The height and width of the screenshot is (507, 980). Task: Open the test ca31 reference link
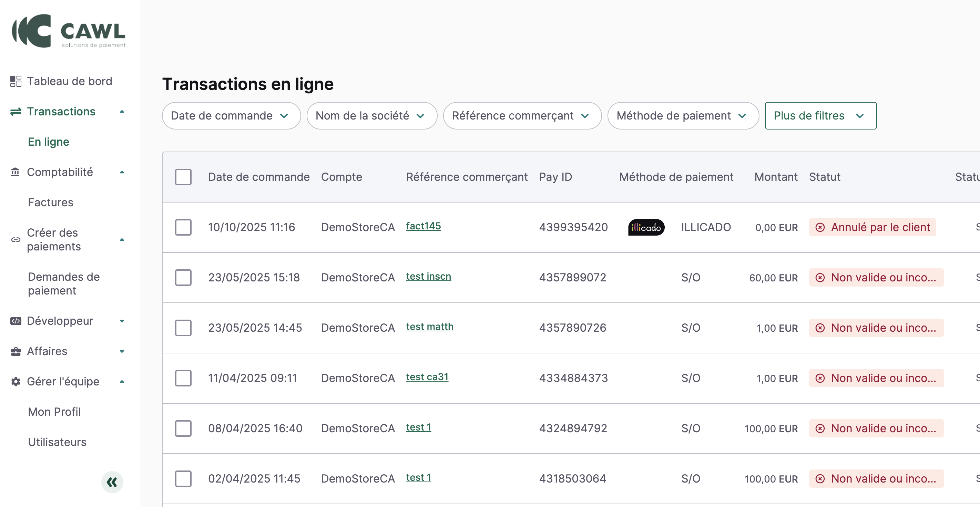427,377
